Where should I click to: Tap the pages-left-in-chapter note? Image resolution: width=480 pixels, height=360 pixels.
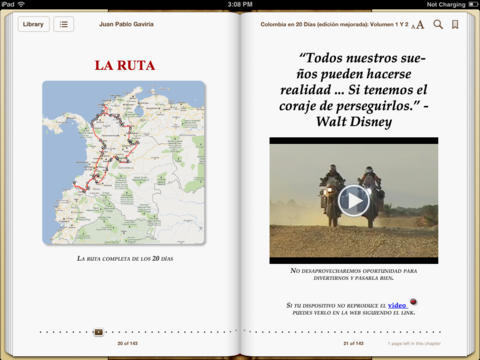click(x=414, y=343)
